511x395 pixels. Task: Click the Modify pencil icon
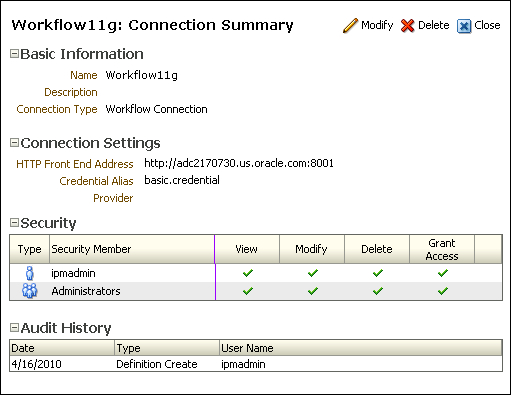pos(350,26)
